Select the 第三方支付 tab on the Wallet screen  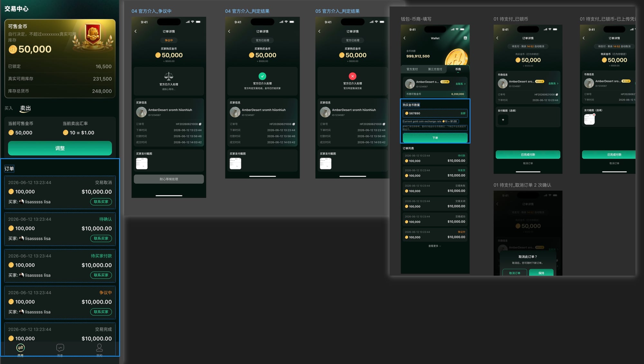pos(435,69)
